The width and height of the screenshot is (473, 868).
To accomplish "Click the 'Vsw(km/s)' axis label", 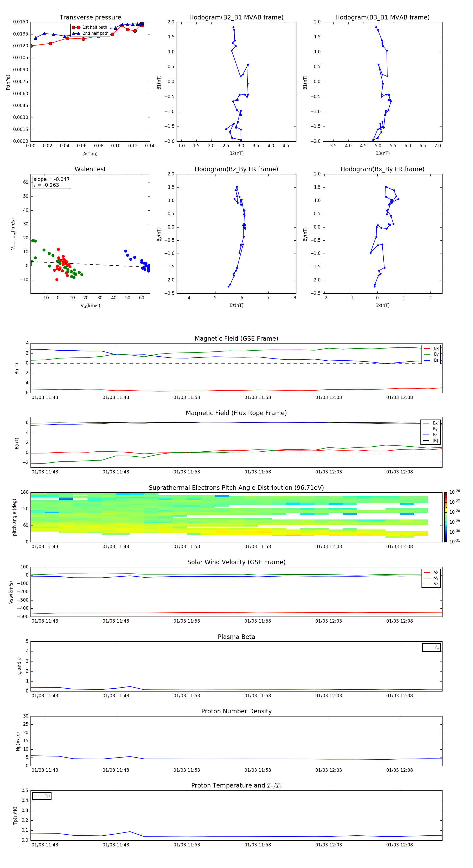I will (11, 592).
